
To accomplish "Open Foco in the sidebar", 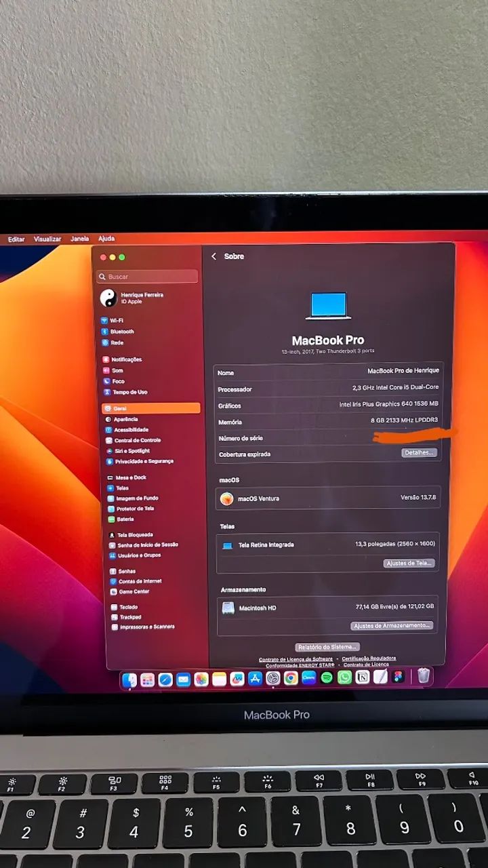I will 114,381.
